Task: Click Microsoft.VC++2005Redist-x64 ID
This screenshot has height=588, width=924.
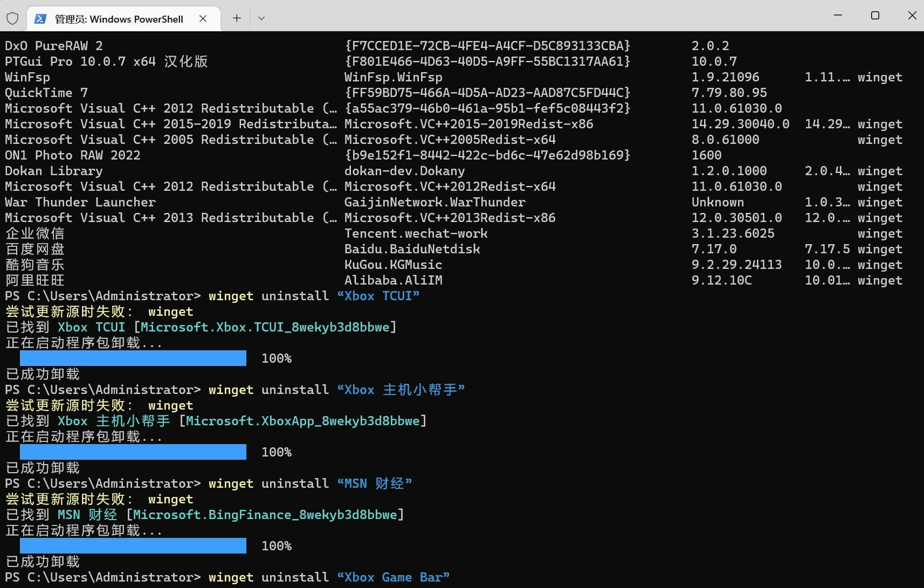Action: click(x=450, y=140)
